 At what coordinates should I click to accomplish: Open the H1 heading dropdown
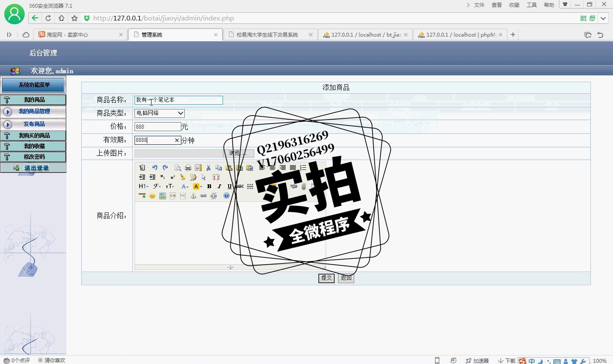[143, 186]
